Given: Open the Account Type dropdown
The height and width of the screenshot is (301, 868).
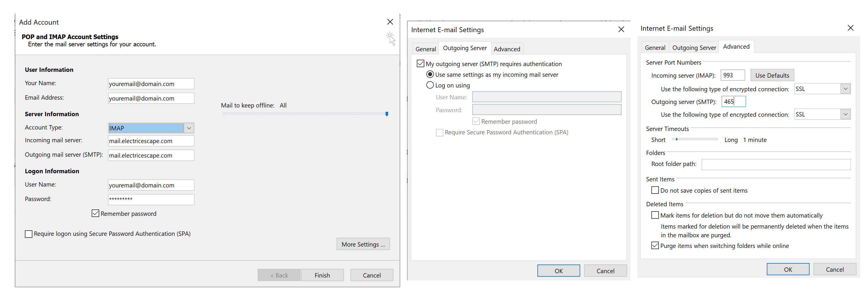Looking at the screenshot, I should point(189,128).
